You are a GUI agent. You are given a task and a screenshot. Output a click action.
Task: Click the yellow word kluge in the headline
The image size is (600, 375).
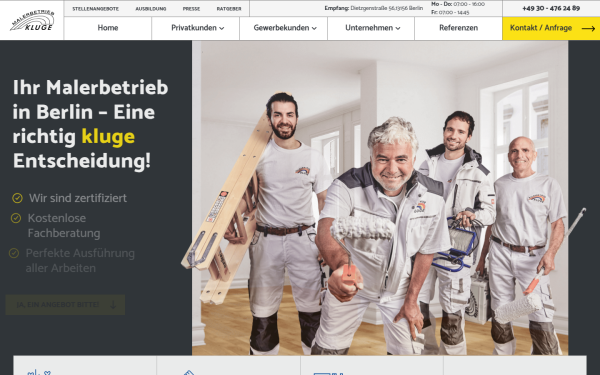[x=108, y=137]
